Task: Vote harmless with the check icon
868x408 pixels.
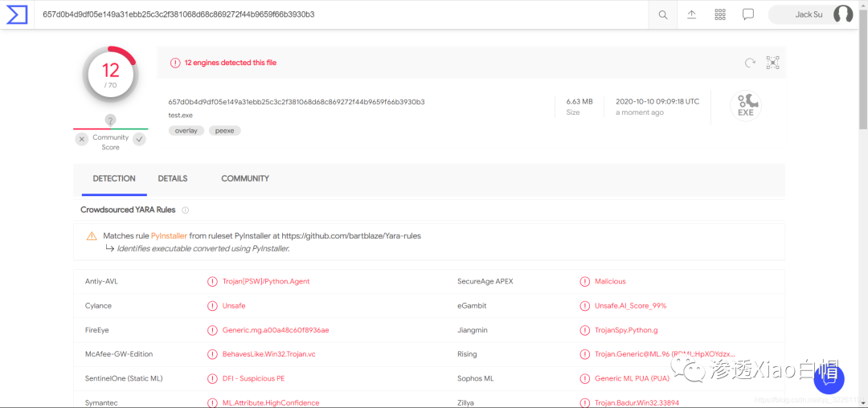Action: click(140, 139)
